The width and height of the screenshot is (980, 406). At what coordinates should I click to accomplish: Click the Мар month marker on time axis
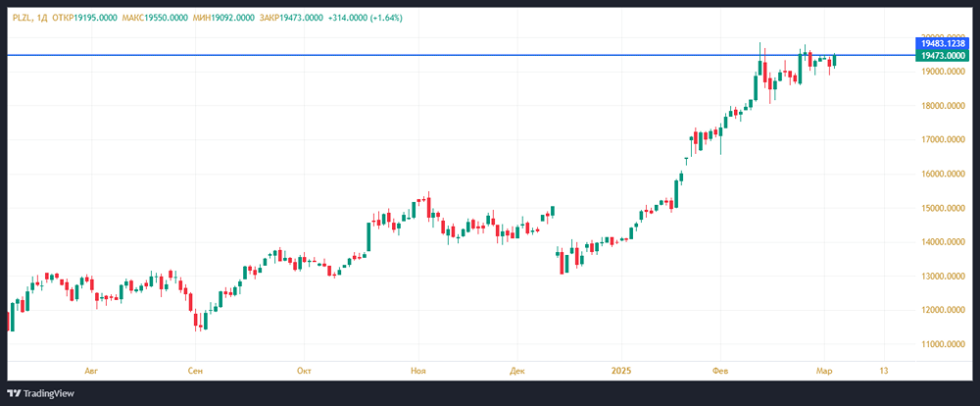pos(824,371)
